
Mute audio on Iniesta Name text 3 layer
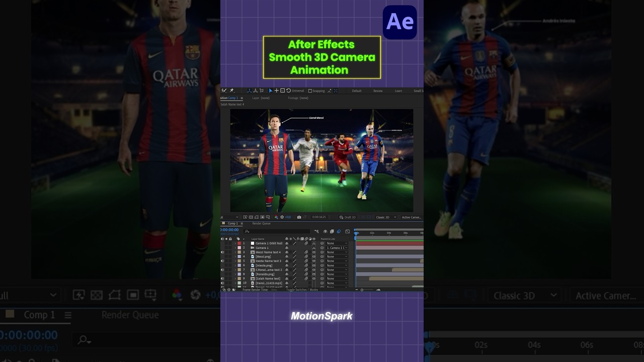pos(222,261)
